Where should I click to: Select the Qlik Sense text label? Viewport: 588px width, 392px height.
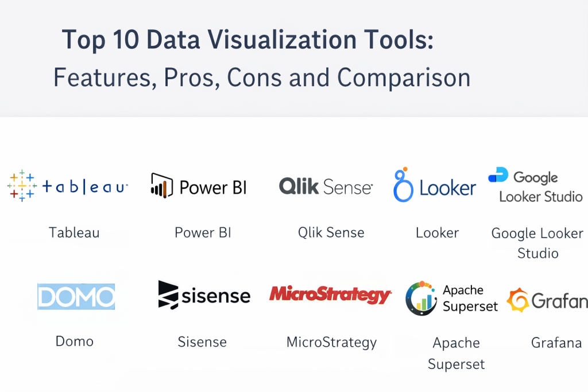(x=331, y=232)
